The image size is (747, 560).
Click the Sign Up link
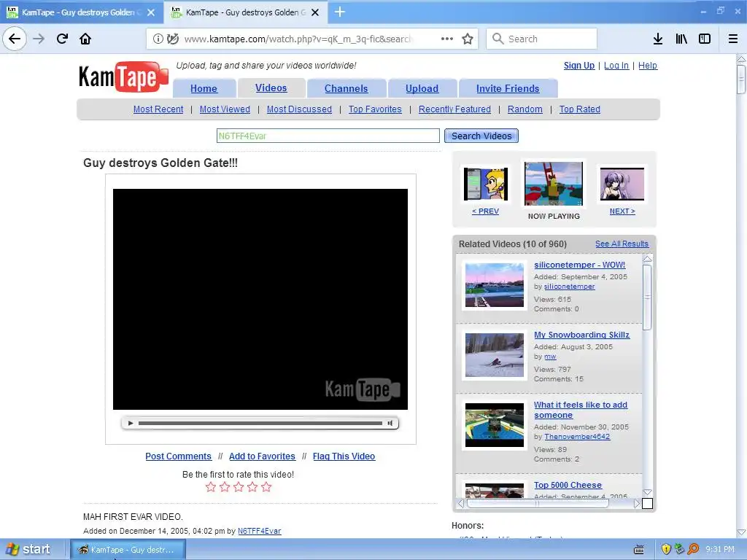[579, 66]
